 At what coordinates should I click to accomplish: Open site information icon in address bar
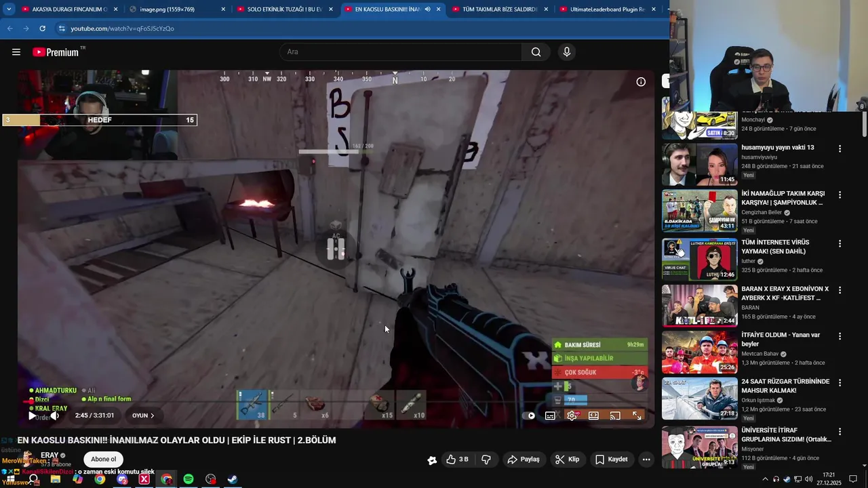[62, 28]
